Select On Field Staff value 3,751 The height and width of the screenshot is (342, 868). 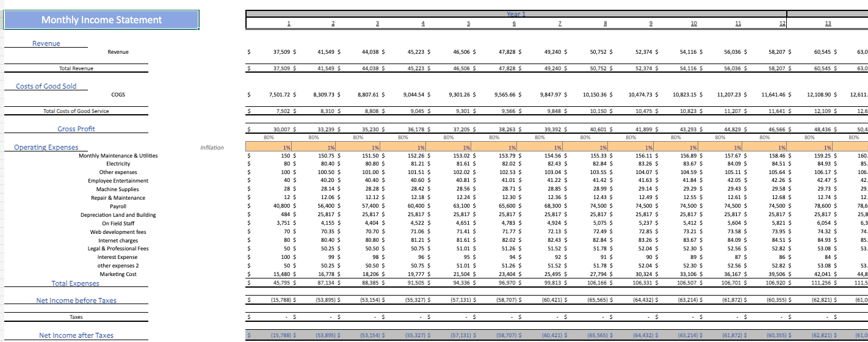pyautogui.click(x=284, y=224)
